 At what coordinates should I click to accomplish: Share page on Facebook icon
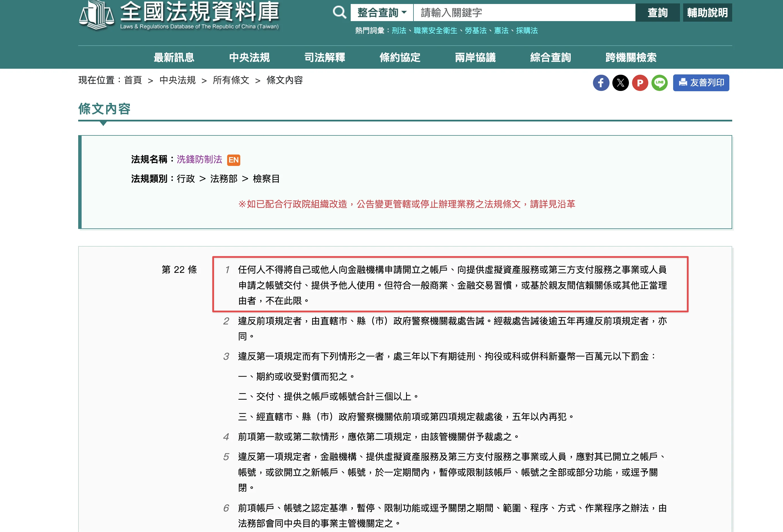click(601, 83)
